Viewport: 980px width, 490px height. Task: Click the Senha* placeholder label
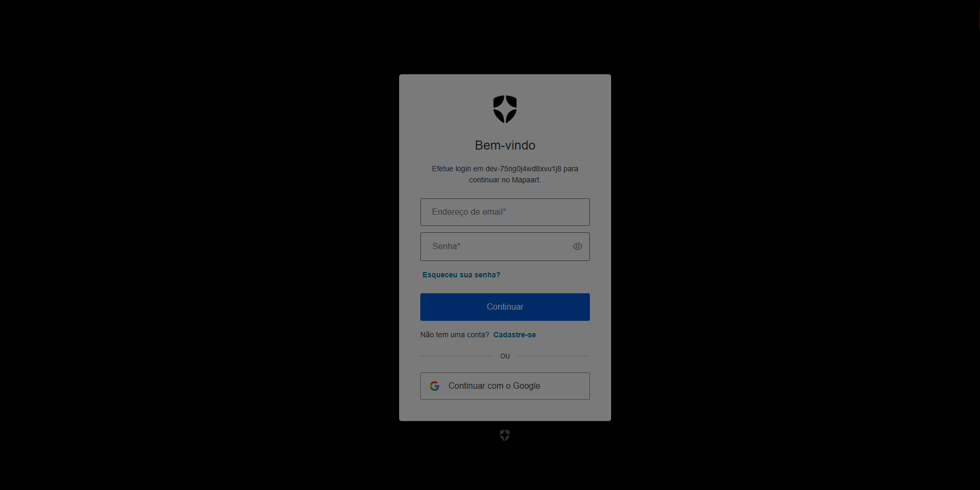(446, 247)
